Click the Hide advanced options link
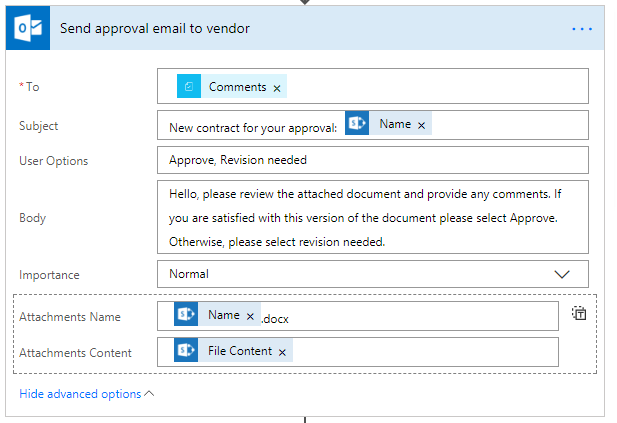 point(80,394)
